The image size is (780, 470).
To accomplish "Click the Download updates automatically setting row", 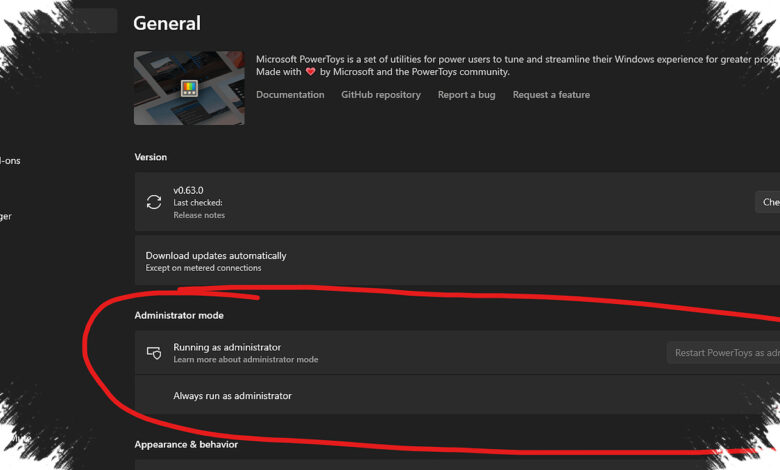I will (x=457, y=261).
